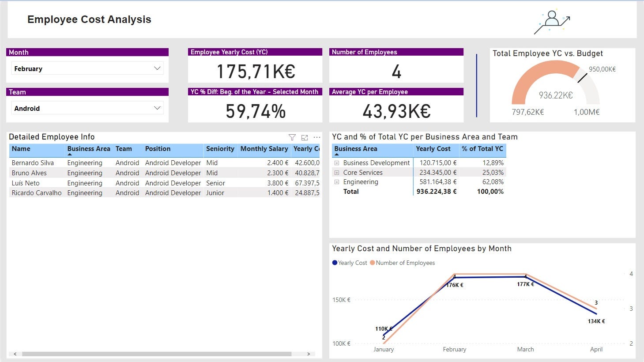Click the 59,74% YC difference card value
The width and height of the screenshot is (644, 362).
(256, 111)
